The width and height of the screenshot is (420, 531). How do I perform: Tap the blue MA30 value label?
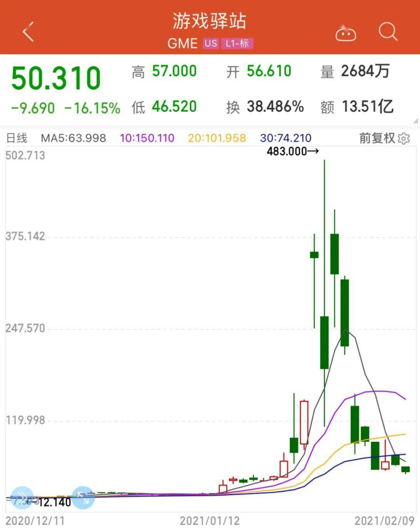tap(285, 138)
